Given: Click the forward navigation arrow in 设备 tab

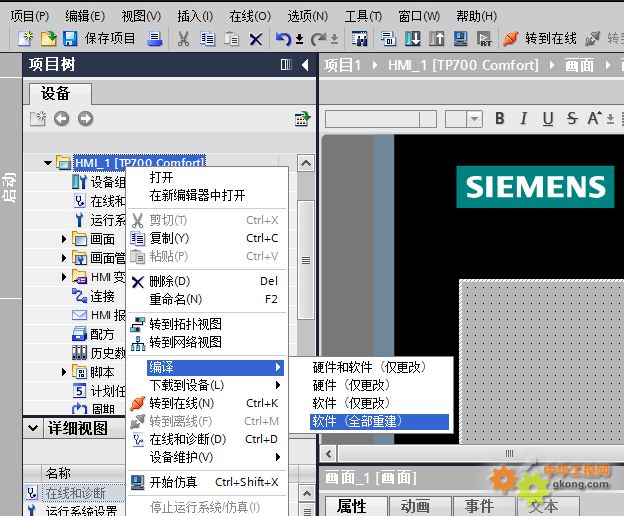Looking at the screenshot, I should point(85,119).
